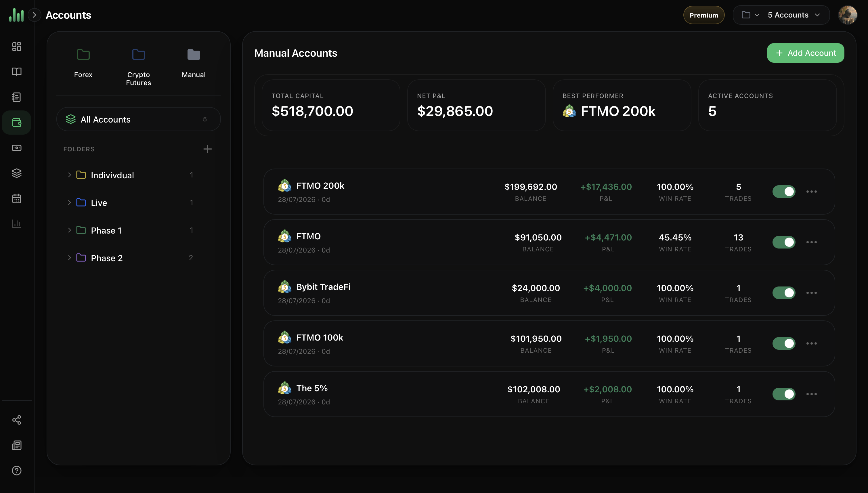Viewport: 868px width, 493px height.
Task: Click the Individvdual folder icon
Action: (x=81, y=175)
